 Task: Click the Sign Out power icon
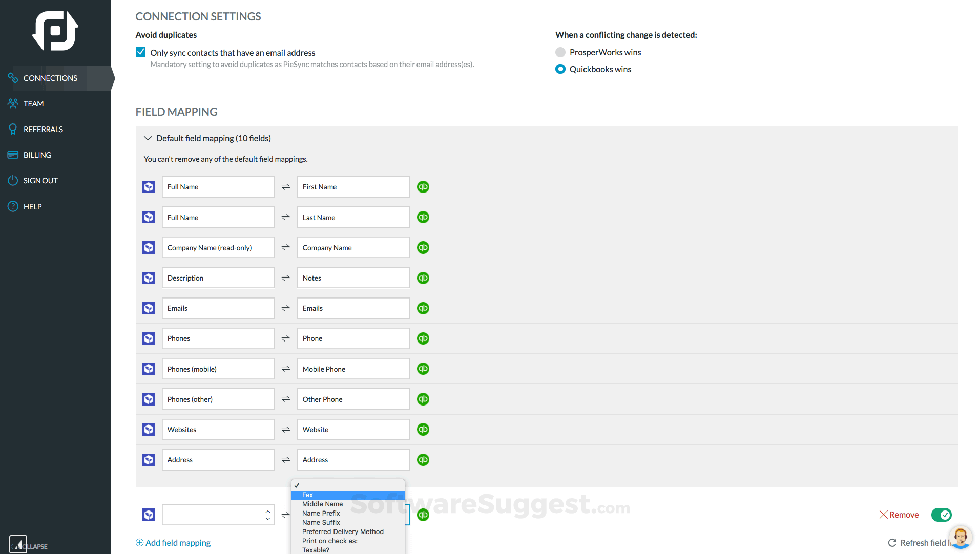(13, 180)
